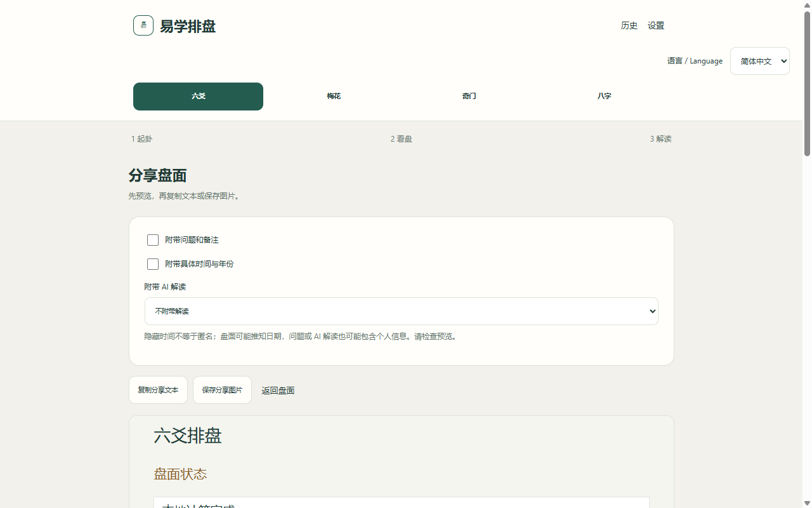
Task: Go to step 2 看盘
Action: pos(401,139)
